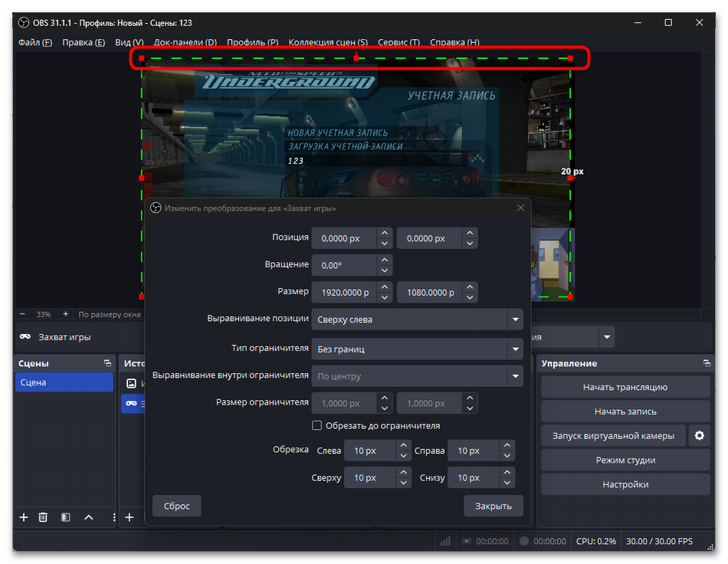Image resolution: width=728 pixels, height=564 pixels.
Task: Increase the Position X value with the up arrow
Action: [385, 233]
